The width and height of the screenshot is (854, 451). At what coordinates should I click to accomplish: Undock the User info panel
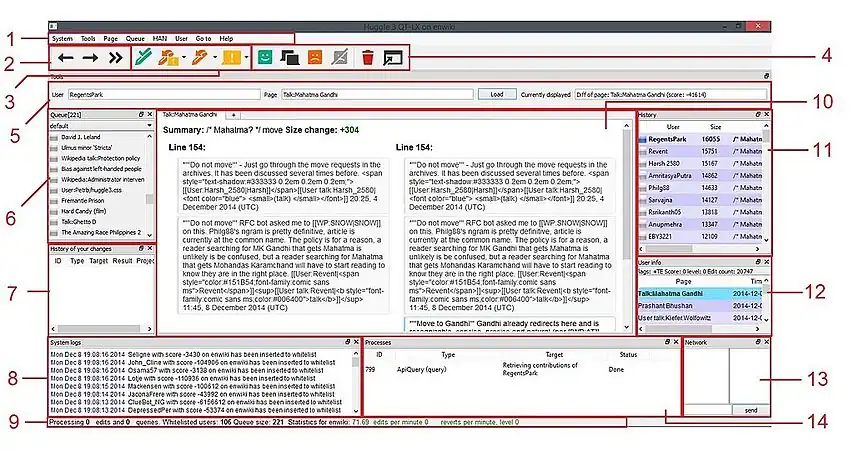[x=758, y=262]
